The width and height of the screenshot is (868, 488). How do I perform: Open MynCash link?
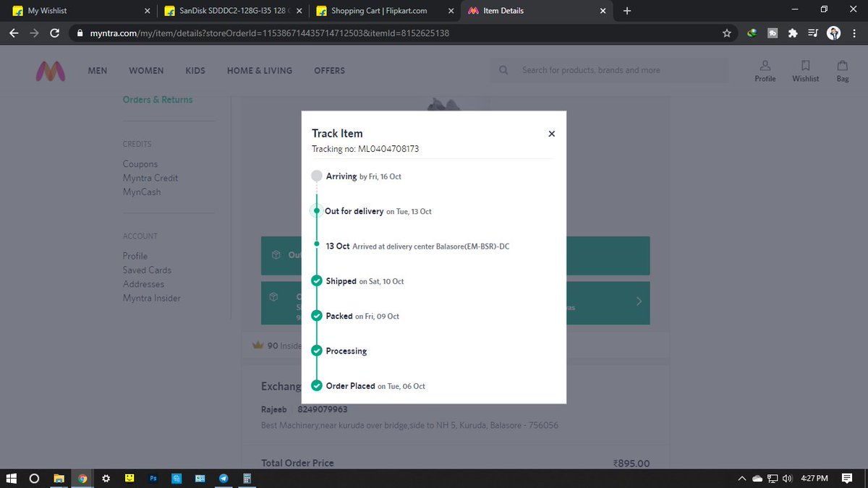pyautogui.click(x=142, y=192)
